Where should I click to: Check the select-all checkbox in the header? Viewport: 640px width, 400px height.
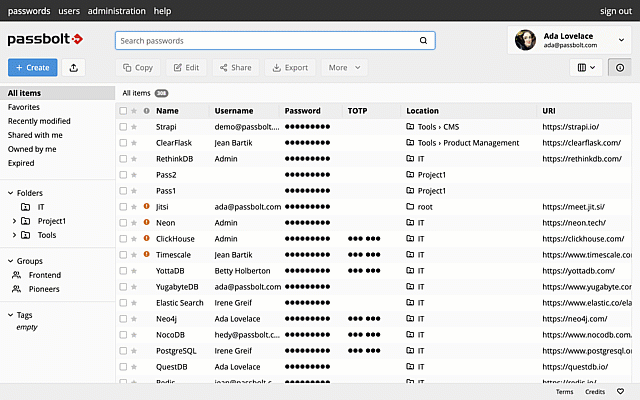coord(123,111)
